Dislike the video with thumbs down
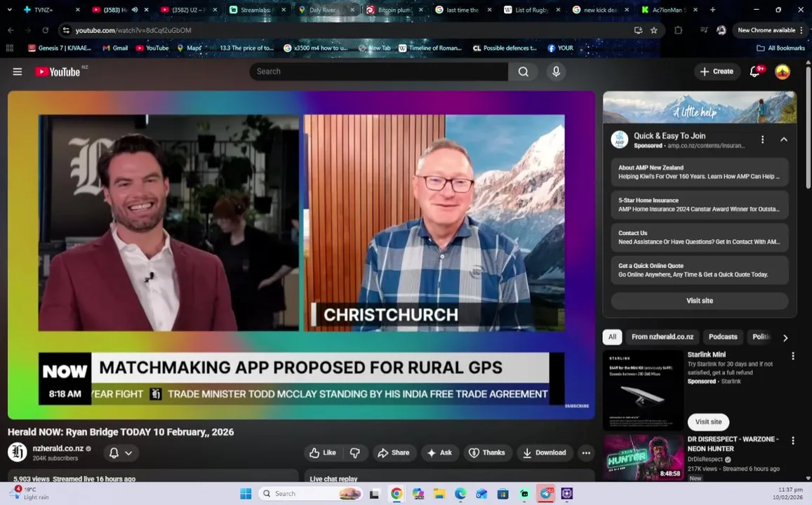Screen dimensions: 812x505 pyautogui.click(x=354, y=452)
